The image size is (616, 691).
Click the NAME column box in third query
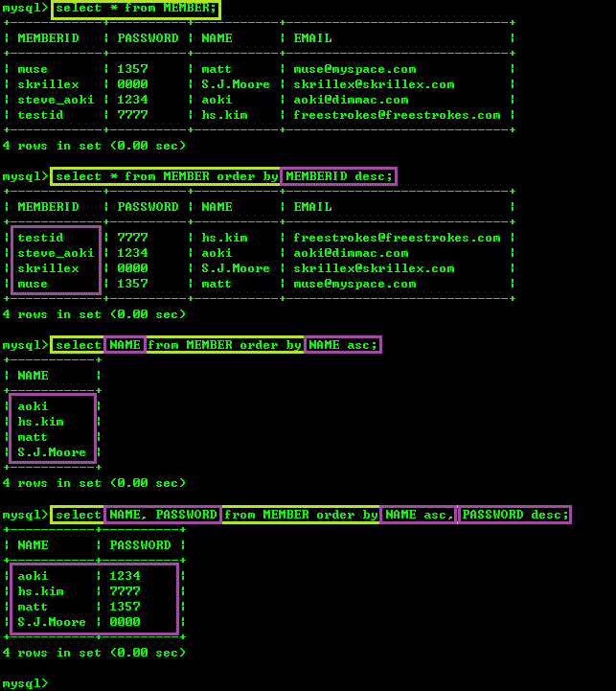(x=125, y=345)
